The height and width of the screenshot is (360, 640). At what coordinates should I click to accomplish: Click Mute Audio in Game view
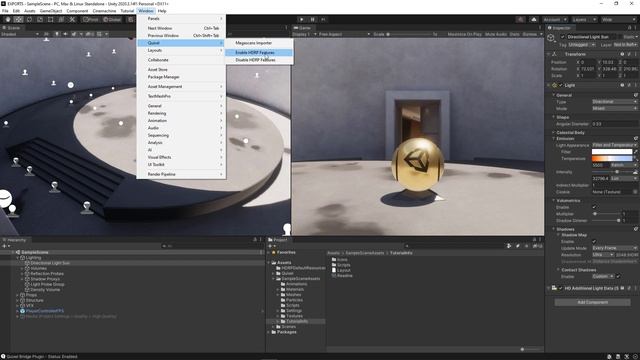[x=496, y=34]
